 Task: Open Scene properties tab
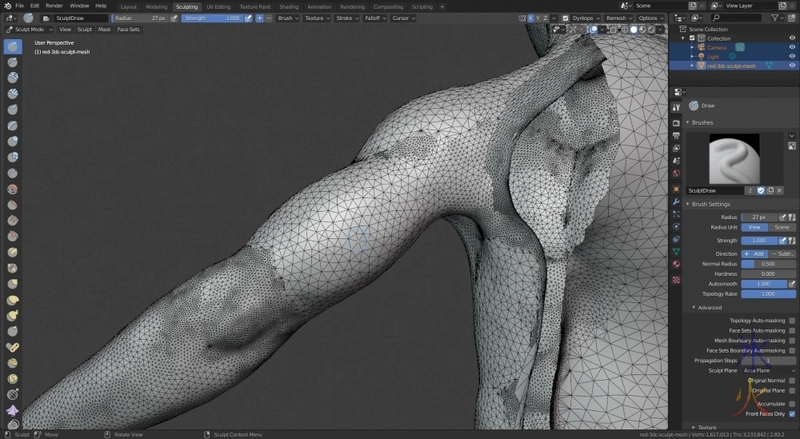[676, 160]
